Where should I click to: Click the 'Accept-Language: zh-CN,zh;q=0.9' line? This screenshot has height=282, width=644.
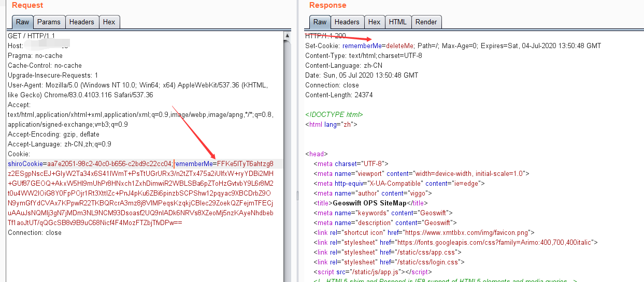pos(60,144)
